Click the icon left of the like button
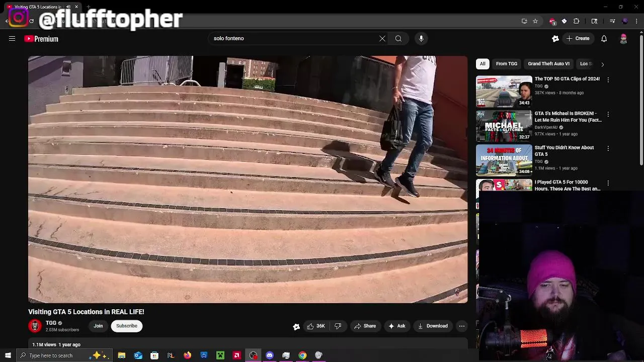Image resolution: width=644 pixels, height=362 pixels. pos(296,326)
